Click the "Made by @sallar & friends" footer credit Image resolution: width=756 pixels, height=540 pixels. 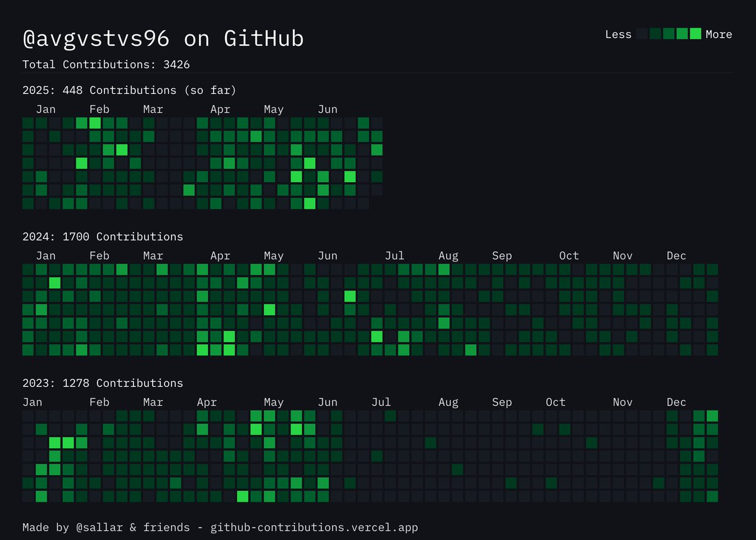pos(106,527)
